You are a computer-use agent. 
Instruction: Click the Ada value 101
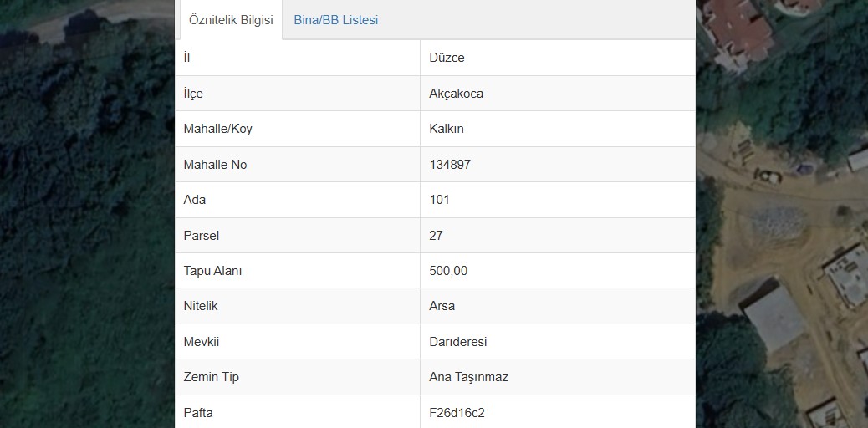coord(440,200)
